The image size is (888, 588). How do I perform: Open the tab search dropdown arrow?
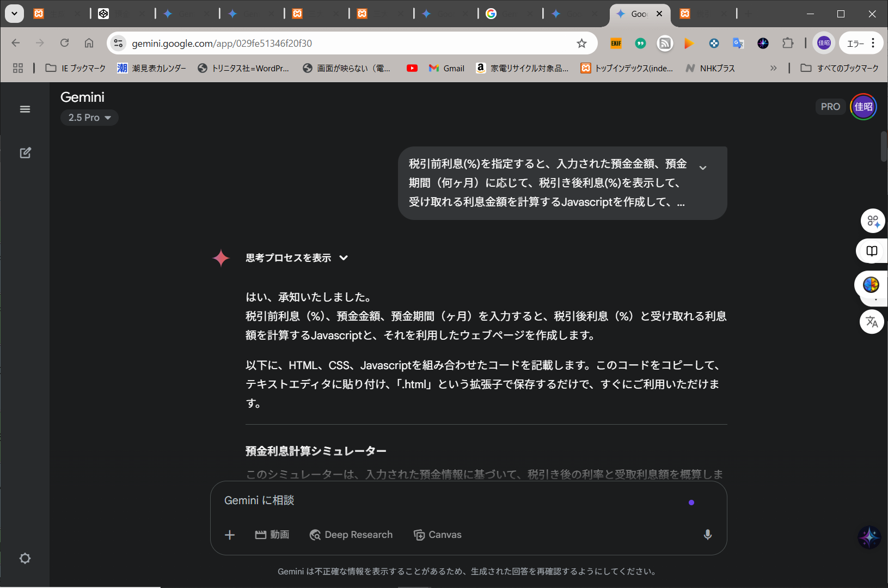tap(14, 14)
